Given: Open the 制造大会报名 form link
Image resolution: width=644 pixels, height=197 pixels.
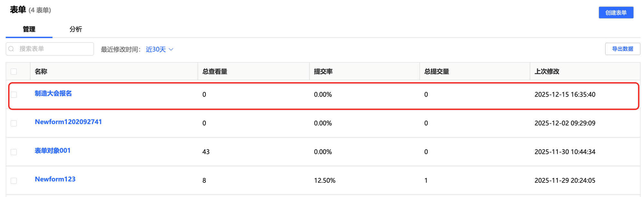Looking at the screenshot, I should (53, 93).
